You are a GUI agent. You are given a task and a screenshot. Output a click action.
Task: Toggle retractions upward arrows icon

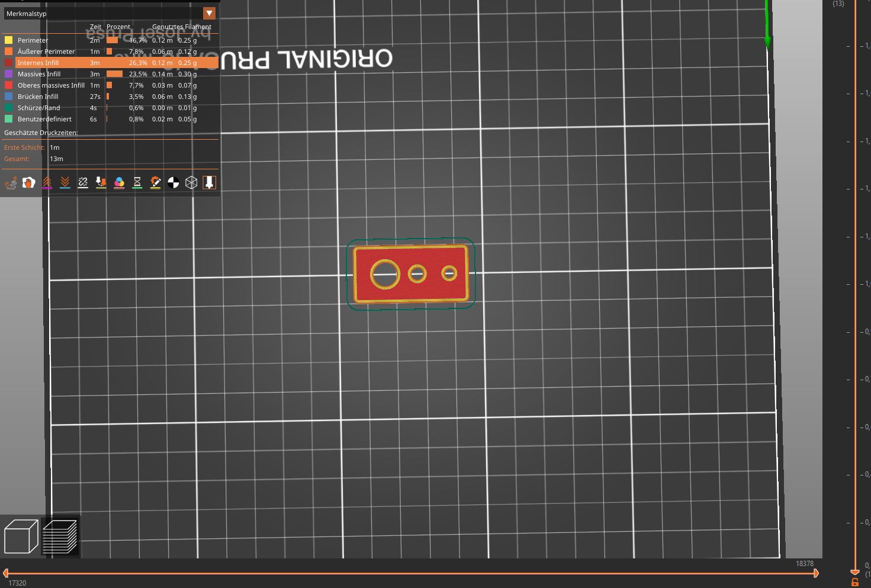click(47, 183)
